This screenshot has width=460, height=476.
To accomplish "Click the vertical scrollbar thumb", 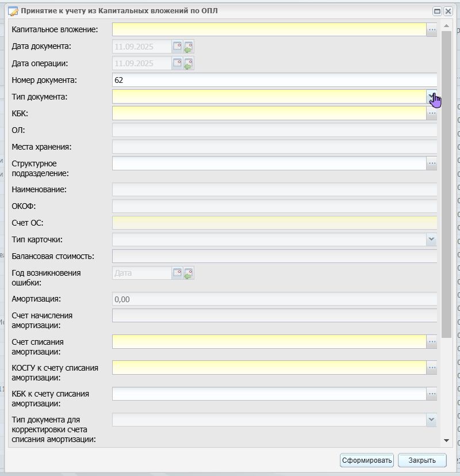I will (x=446, y=184).
